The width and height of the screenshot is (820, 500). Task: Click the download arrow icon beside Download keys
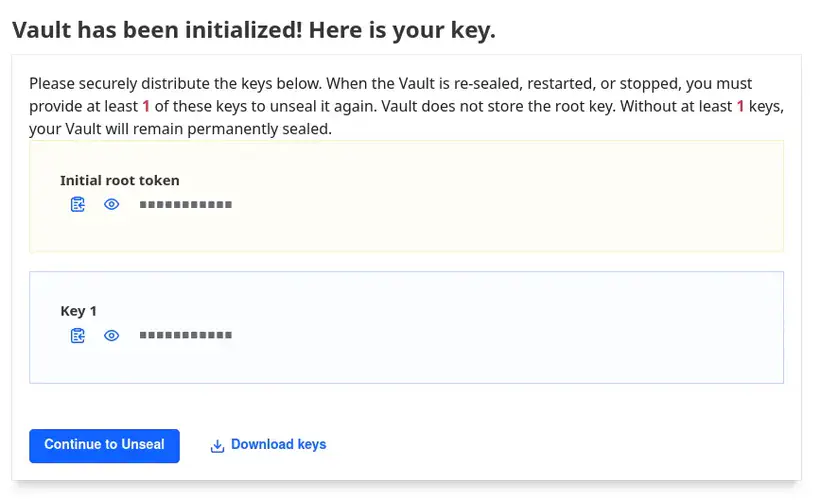click(x=217, y=446)
